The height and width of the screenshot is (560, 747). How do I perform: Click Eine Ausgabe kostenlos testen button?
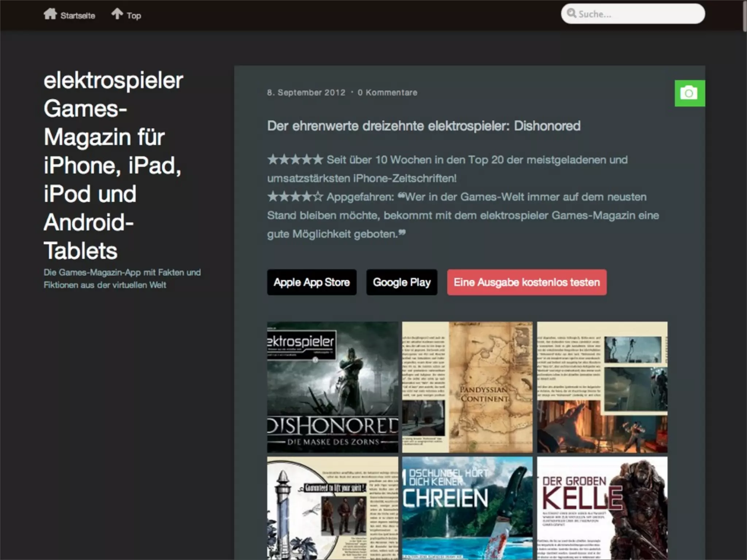(526, 282)
